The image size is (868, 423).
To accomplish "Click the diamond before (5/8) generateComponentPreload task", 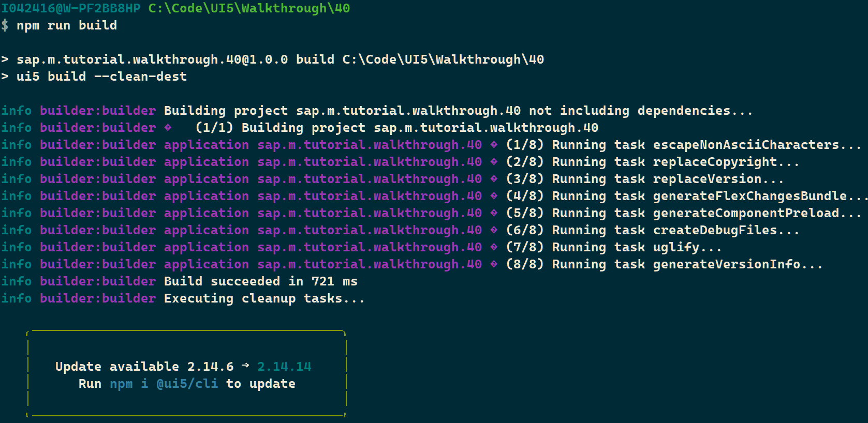I will (x=494, y=213).
